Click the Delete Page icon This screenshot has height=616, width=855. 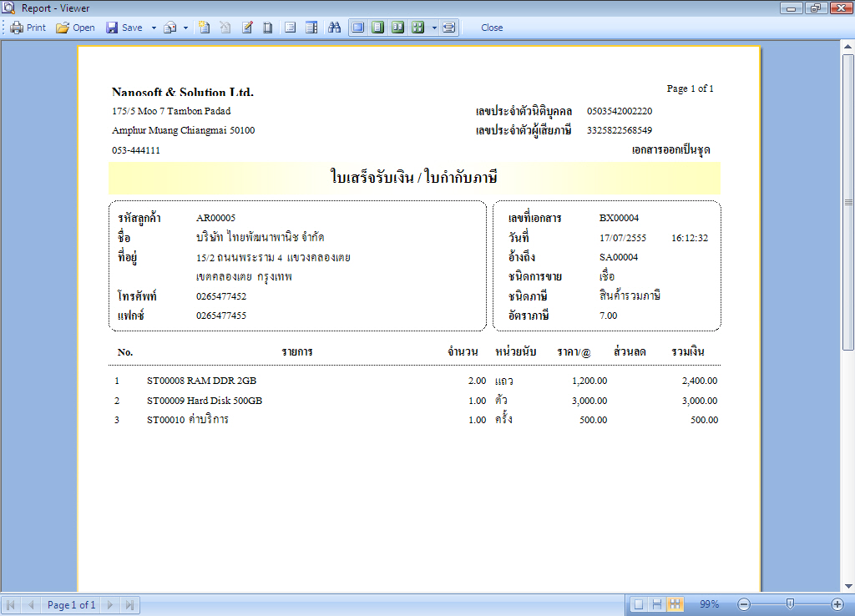pos(225,28)
